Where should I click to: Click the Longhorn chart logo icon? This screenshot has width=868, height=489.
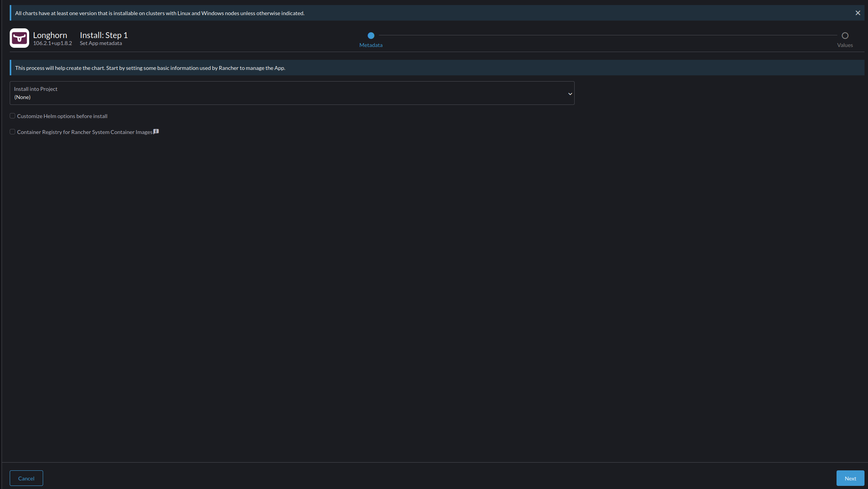19,38
